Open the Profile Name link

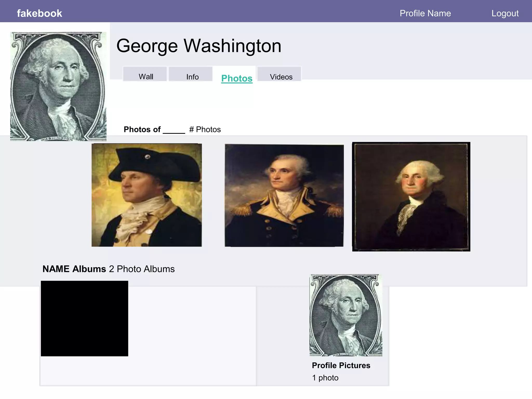[425, 13]
